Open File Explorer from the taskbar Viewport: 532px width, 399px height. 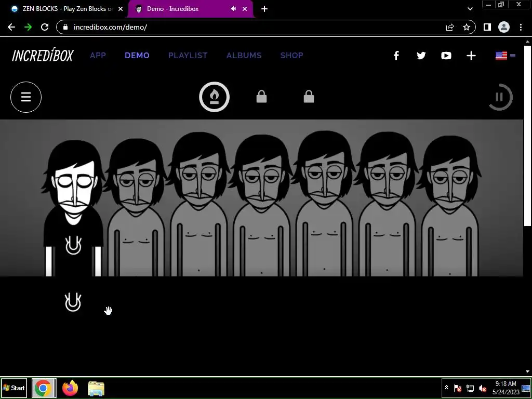coord(96,389)
